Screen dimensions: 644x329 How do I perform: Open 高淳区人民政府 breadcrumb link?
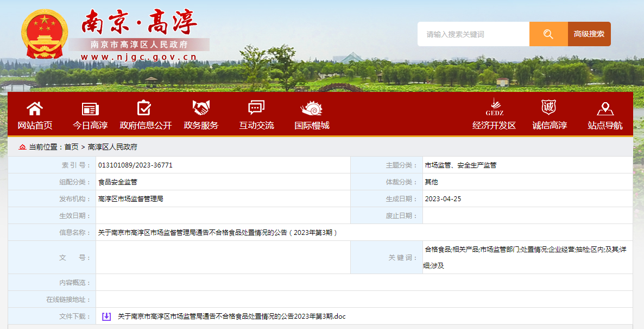[x=112, y=147]
